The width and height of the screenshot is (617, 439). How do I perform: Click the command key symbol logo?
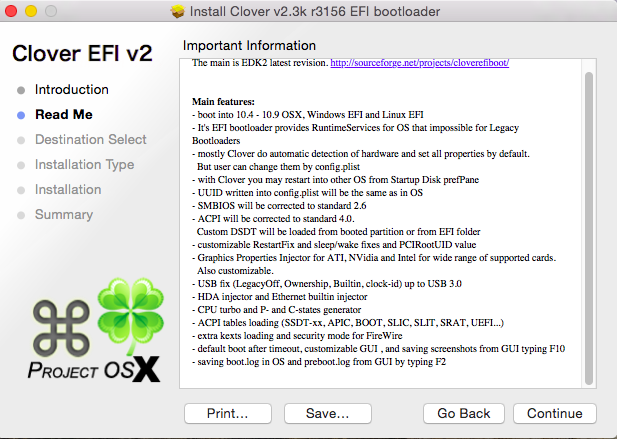61,328
